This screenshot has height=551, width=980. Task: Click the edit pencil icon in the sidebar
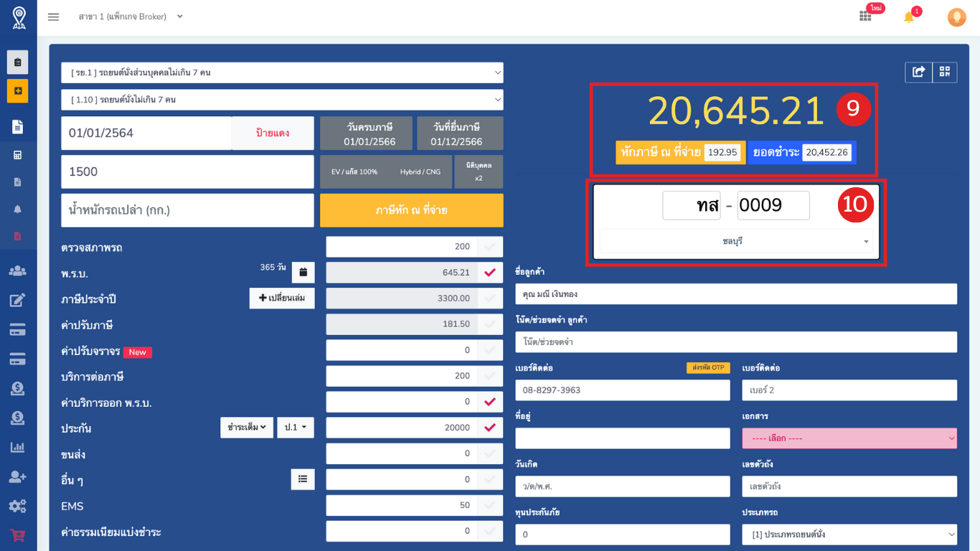(18, 300)
